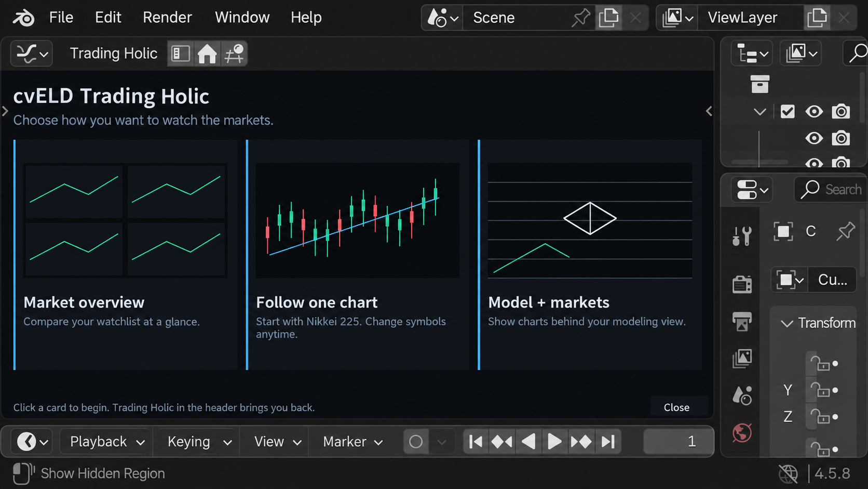Collapse the collection tree arrow in outliner

[760, 111]
